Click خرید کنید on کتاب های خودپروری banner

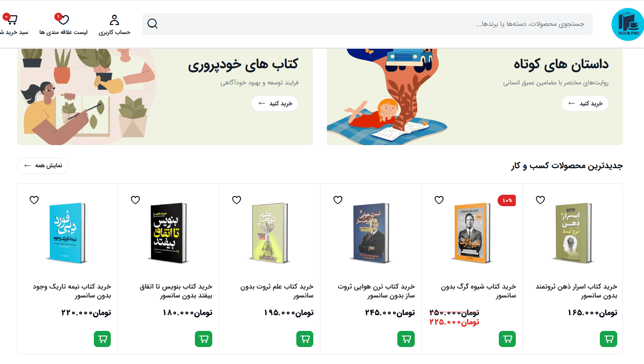[275, 104]
